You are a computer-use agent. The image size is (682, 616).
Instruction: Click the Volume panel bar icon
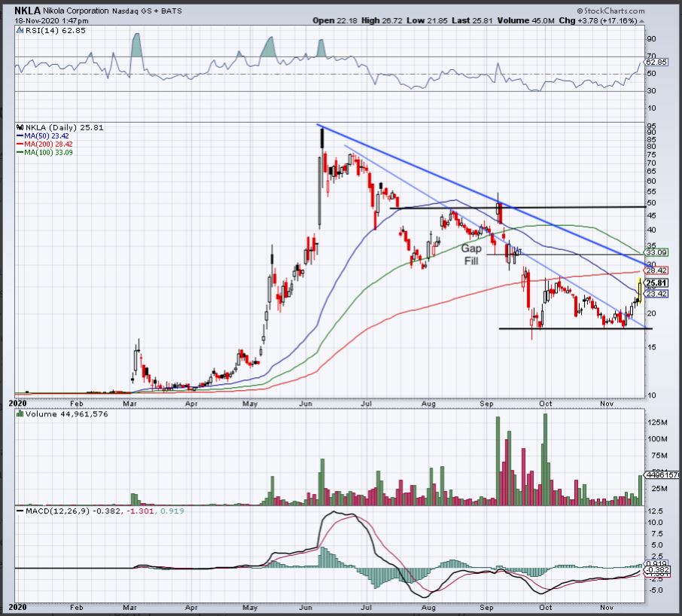tap(20, 414)
